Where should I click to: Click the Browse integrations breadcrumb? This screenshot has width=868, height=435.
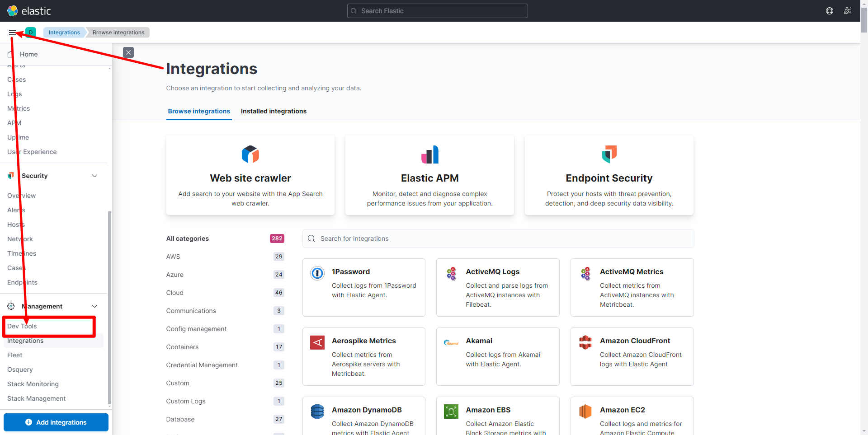coord(118,33)
